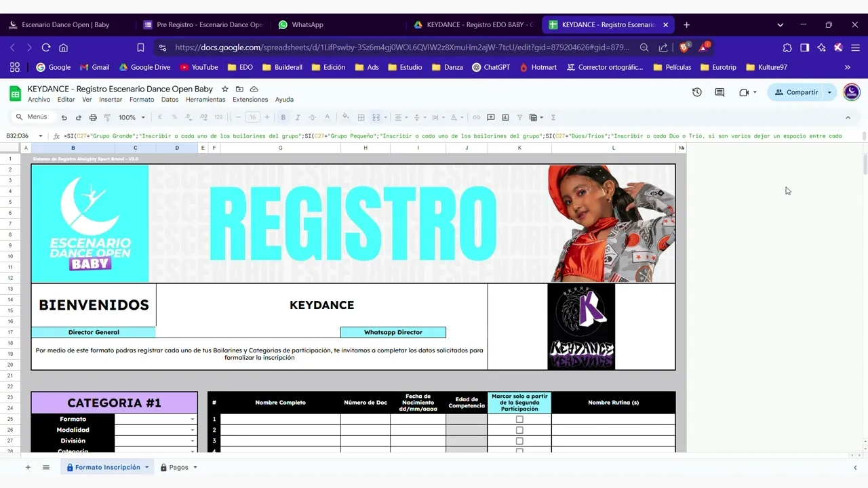
Task: Insert a link
Action: pyautogui.click(x=476, y=117)
